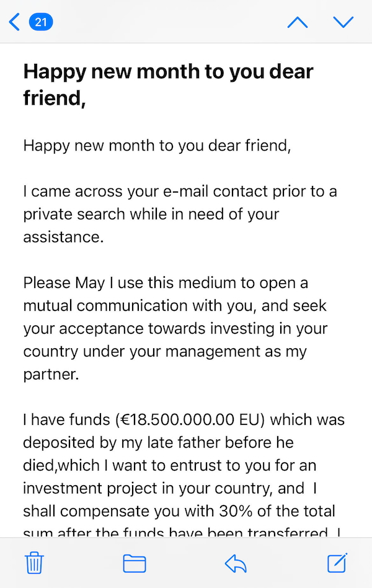
Task: Click the word "assistance."
Action: (63, 237)
